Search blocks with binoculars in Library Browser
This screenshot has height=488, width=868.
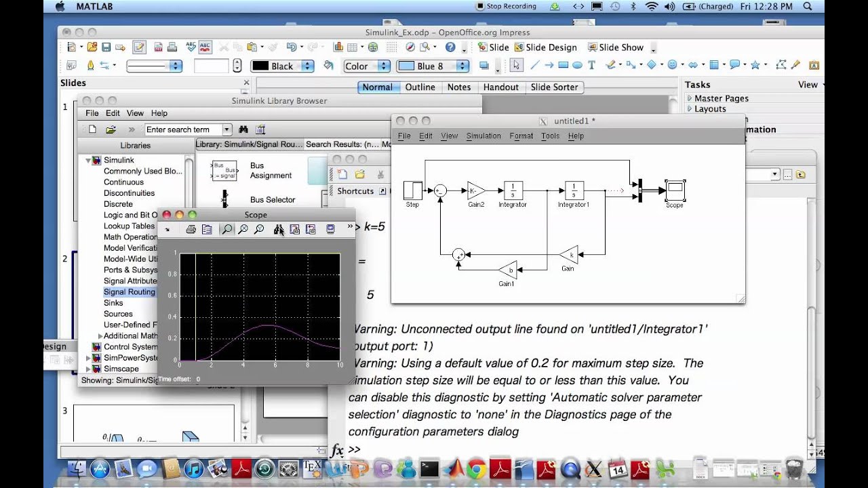pyautogui.click(x=243, y=129)
